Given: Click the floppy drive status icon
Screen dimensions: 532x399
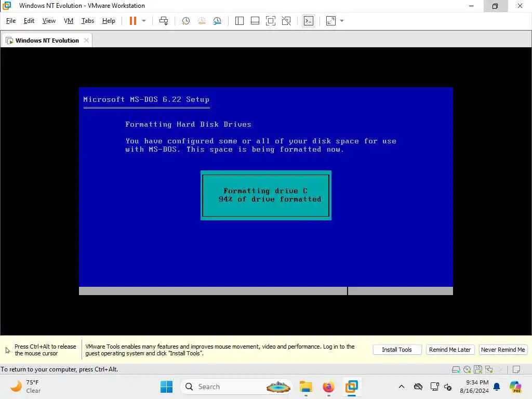Looking at the screenshot, I should (x=478, y=369).
